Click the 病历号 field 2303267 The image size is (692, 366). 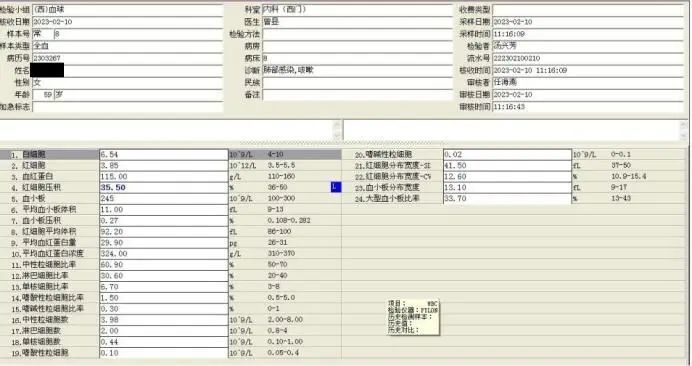(x=128, y=58)
